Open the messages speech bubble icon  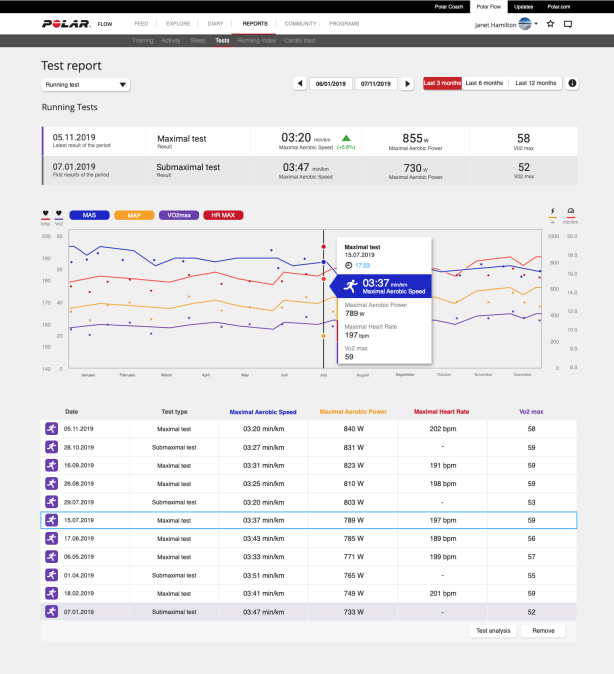(x=568, y=23)
